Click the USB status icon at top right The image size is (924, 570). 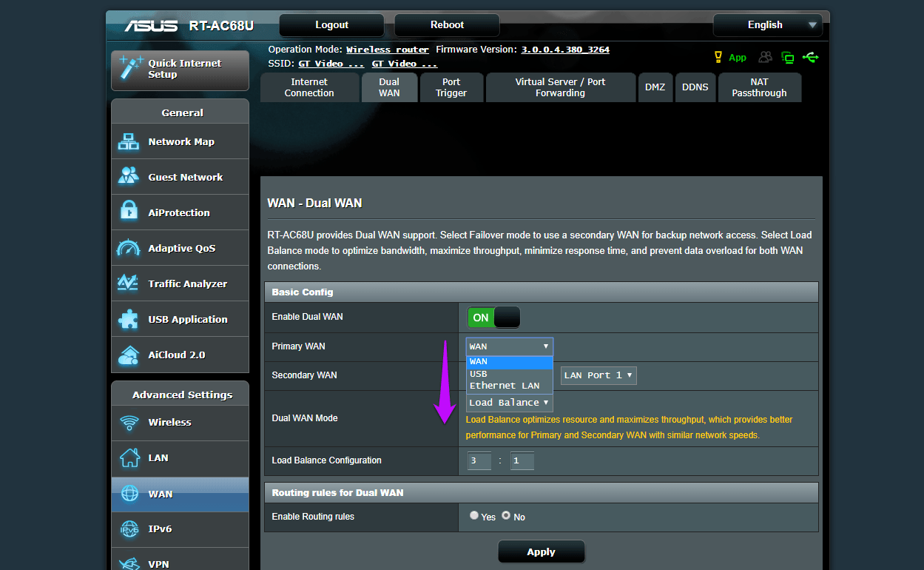811,57
